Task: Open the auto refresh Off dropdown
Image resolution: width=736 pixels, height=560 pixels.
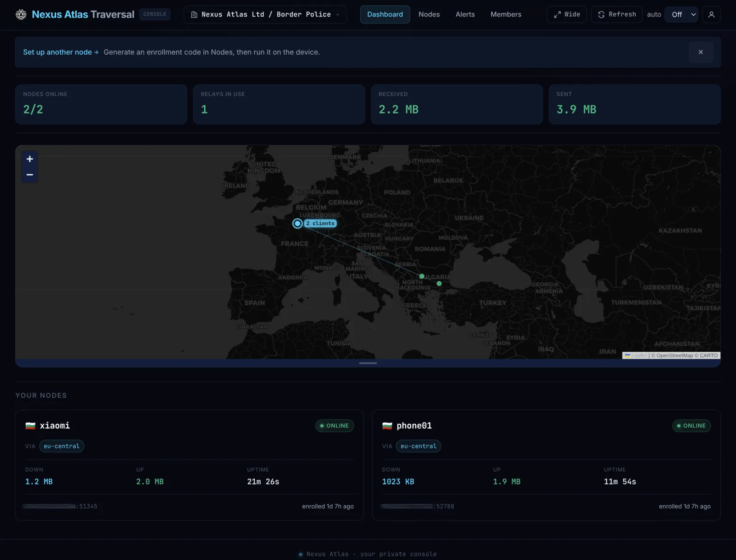Action: point(681,15)
